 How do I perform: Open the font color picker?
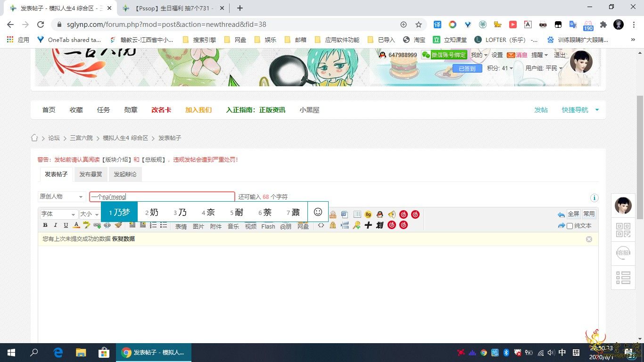(x=76, y=225)
